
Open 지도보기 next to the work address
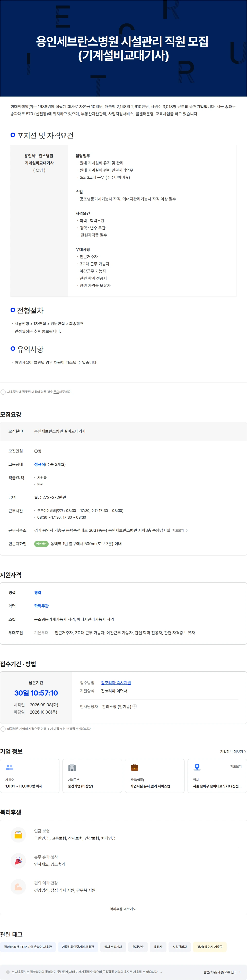pyautogui.click(x=178, y=530)
